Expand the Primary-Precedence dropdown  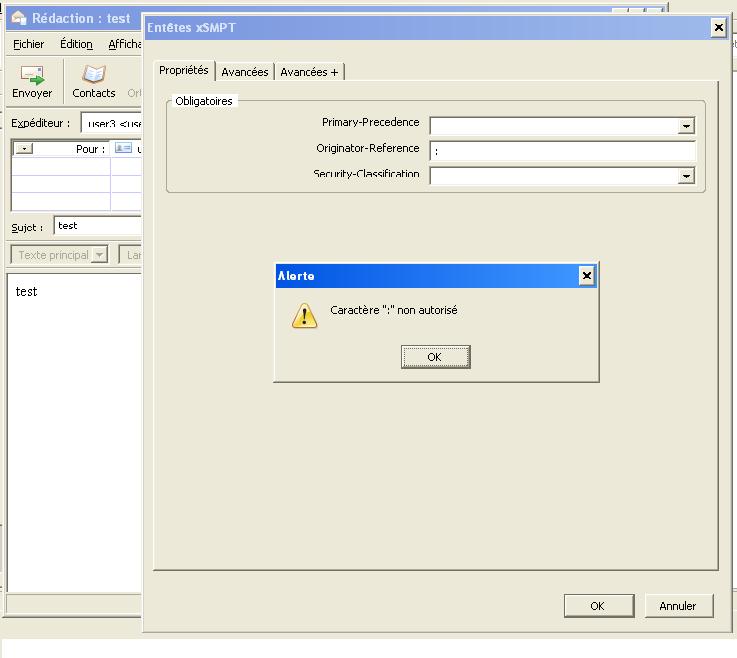coord(686,127)
